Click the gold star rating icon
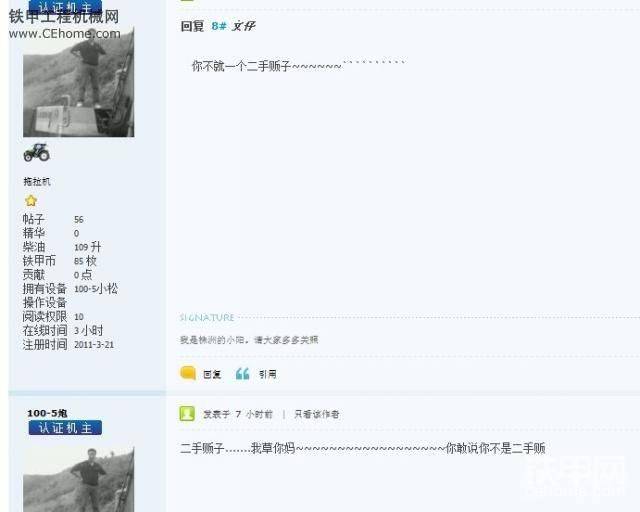 pyautogui.click(x=31, y=201)
